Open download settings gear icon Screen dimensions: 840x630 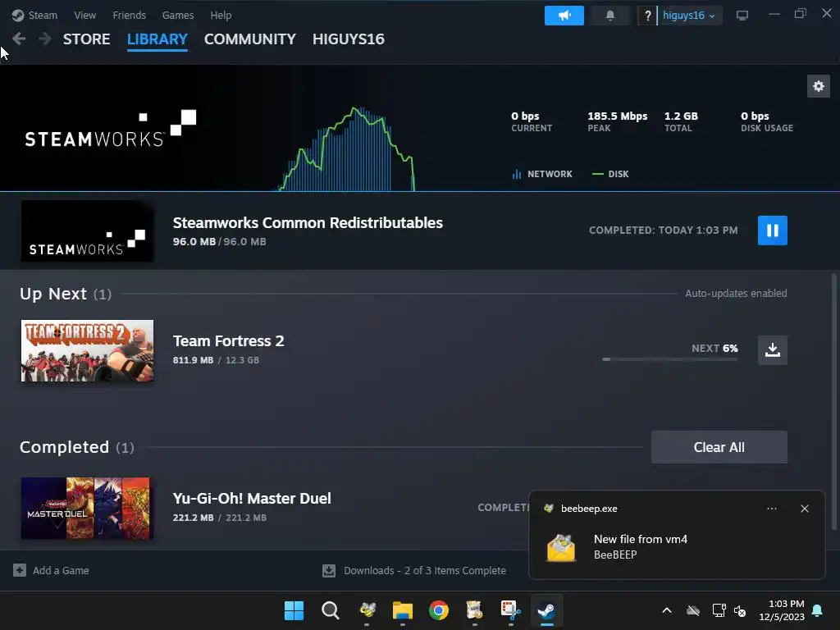pos(818,86)
